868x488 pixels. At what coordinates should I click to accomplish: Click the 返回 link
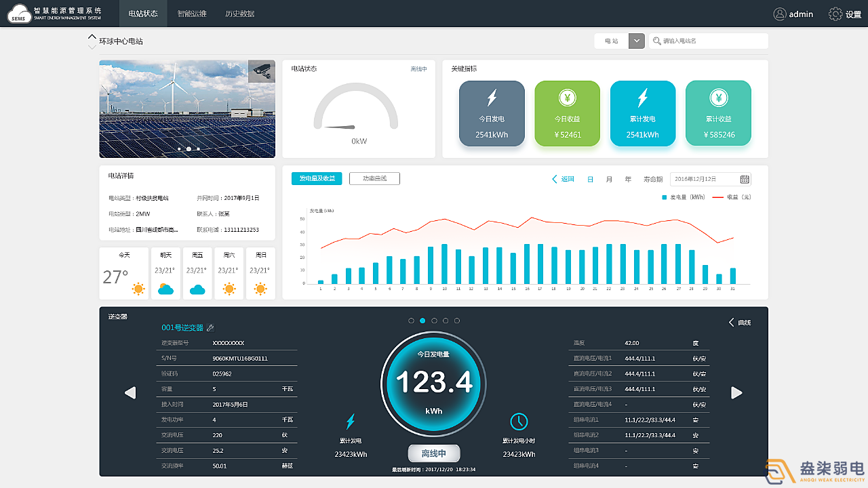click(x=563, y=180)
